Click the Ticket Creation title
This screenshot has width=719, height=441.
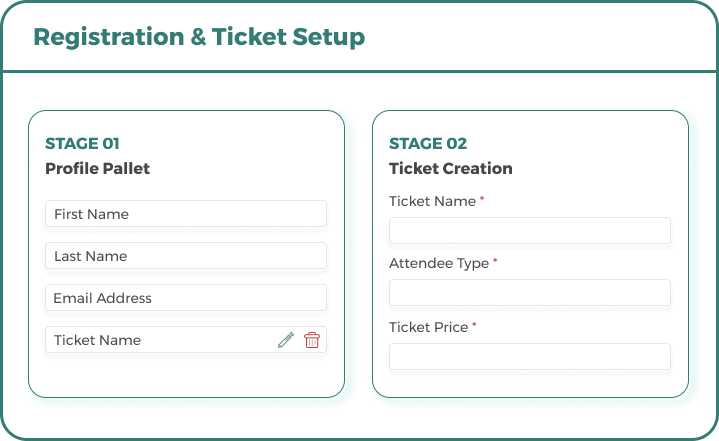pos(450,168)
